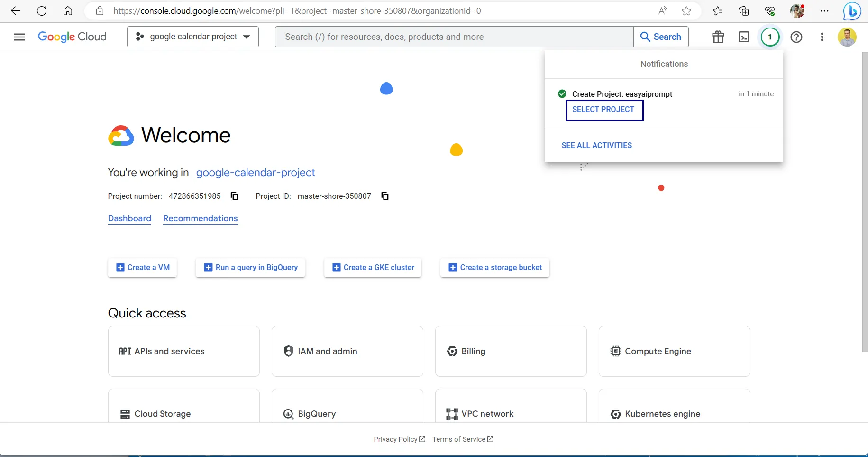Open the APIs and services card
Image resolution: width=868 pixels, height=457 pixels.
184,351
